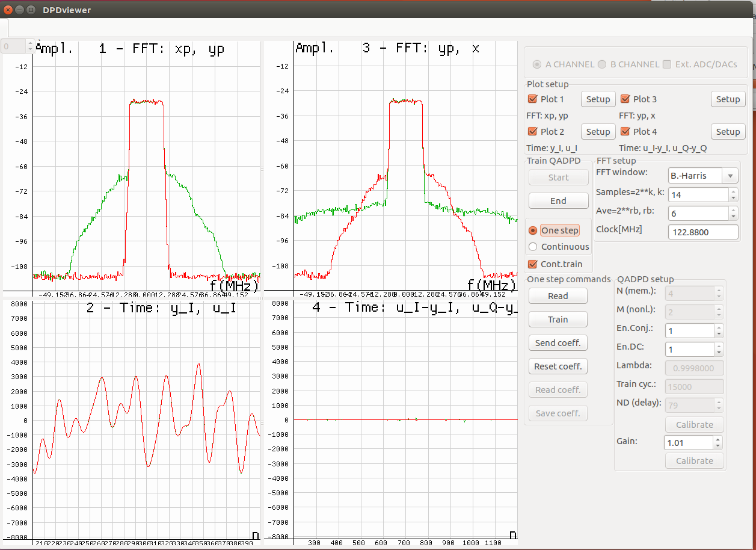Click Setup button next to Plot 1
This screenshot has height=550, width=756.
point(598,99)
